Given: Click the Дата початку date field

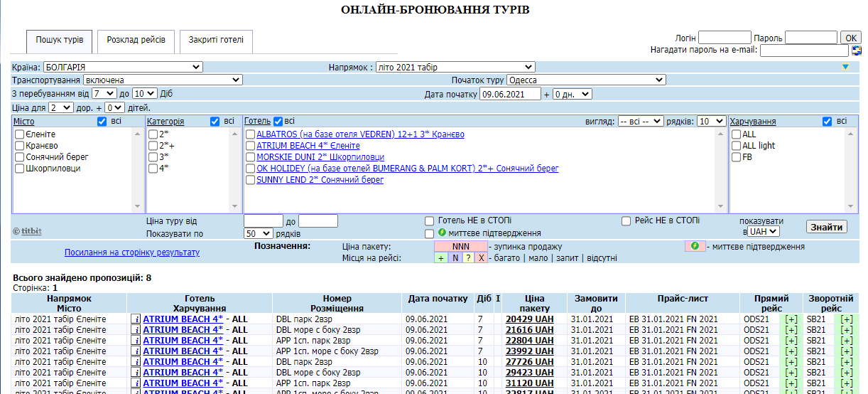Looking at the screenshot, I should coord(511,94).
